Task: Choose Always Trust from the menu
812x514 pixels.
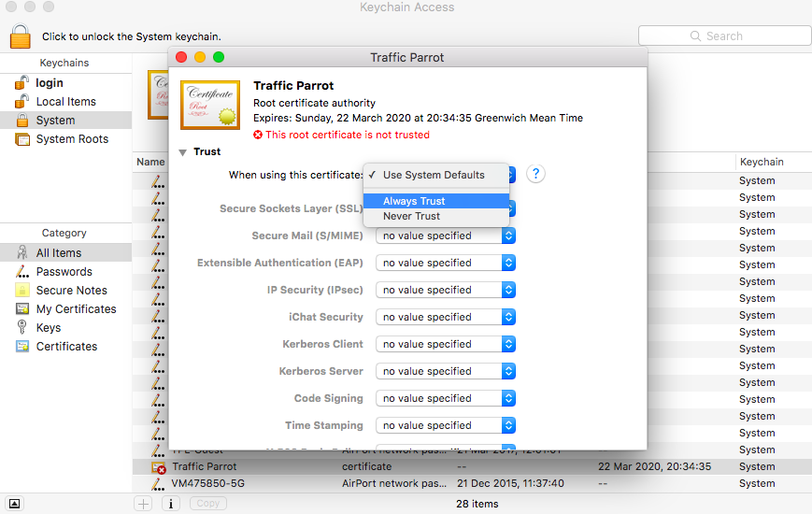Action: coord(414,201)
